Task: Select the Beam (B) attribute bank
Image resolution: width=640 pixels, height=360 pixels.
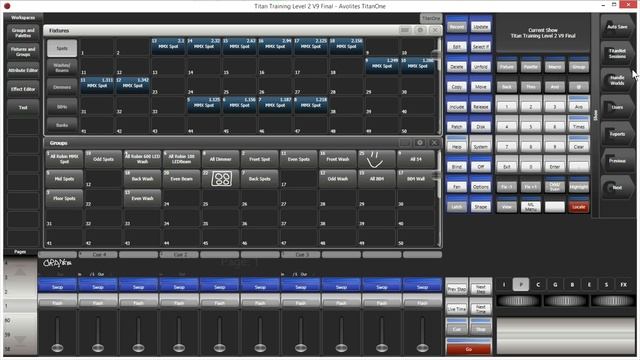Action: (x=572, y=284)
